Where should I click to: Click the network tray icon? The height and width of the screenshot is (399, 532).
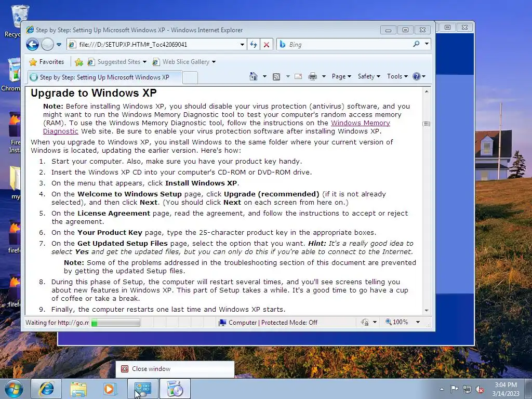(467, 389)
